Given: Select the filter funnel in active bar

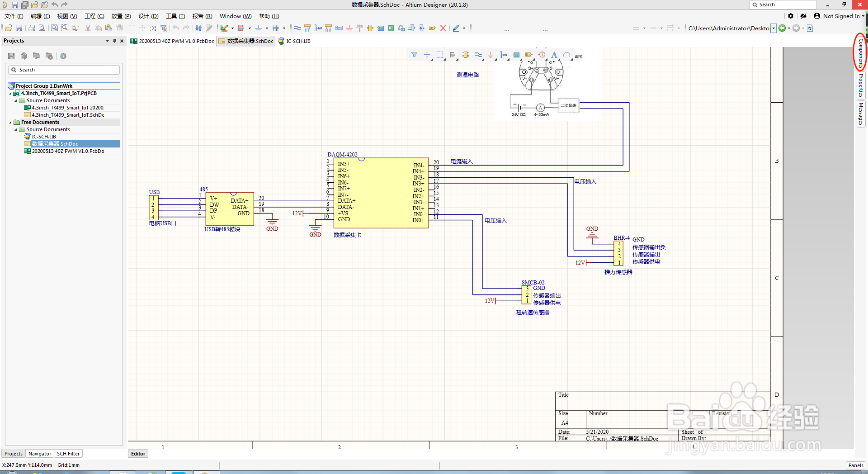Looking at the screenshot, I should pos(414,55).
